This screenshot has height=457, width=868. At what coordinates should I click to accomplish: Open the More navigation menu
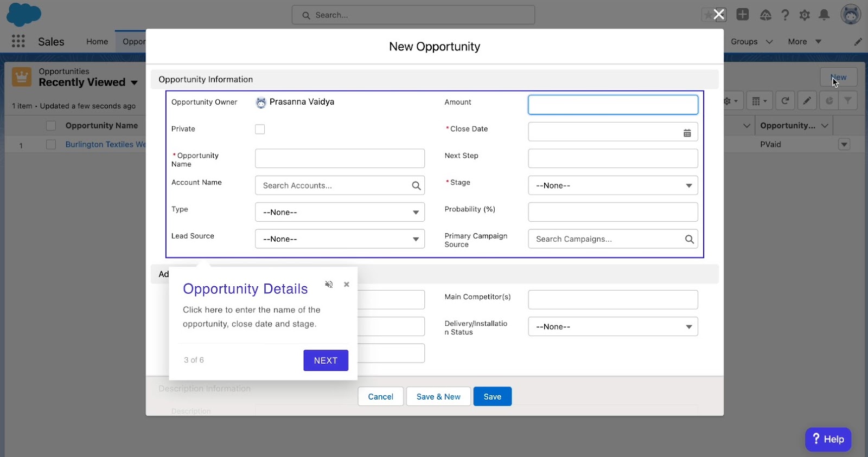805,42
